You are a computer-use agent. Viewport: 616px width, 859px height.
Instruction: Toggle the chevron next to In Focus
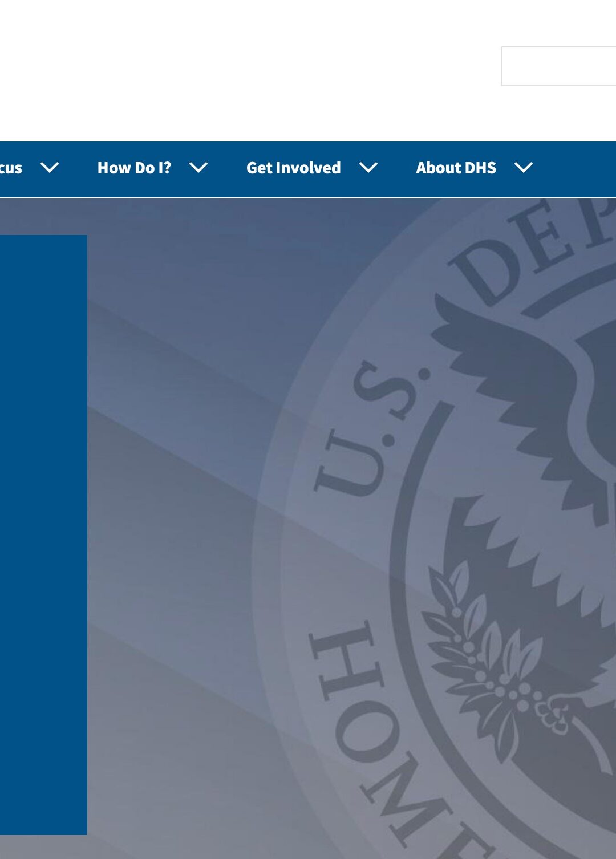click(x=50, y=168)
